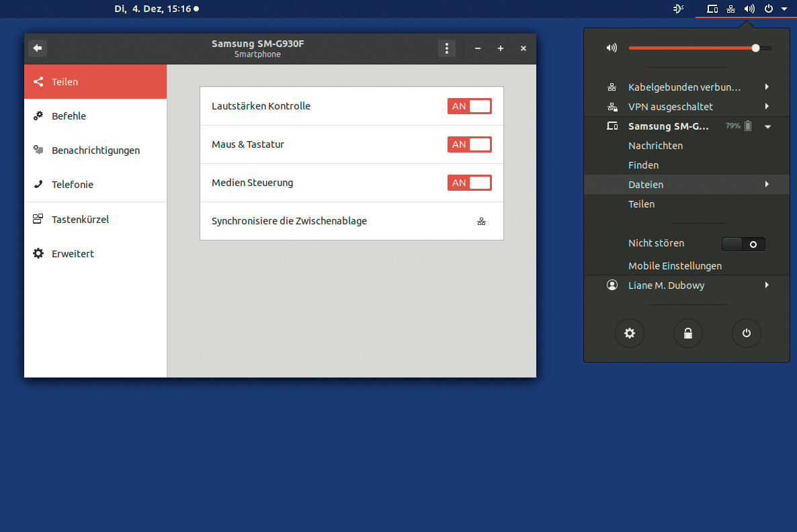Screen dimensions: 797x532
Task: Click the power off round button
Action: pos(746,334)
